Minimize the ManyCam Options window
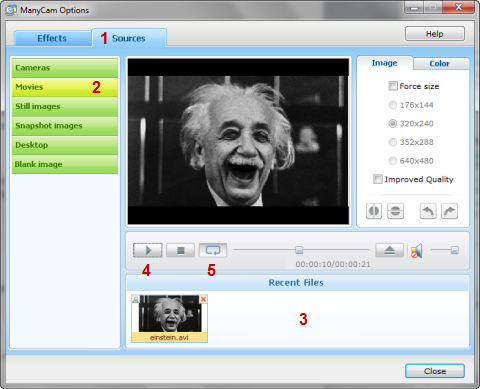480x389 pixels. click(414, 7)
